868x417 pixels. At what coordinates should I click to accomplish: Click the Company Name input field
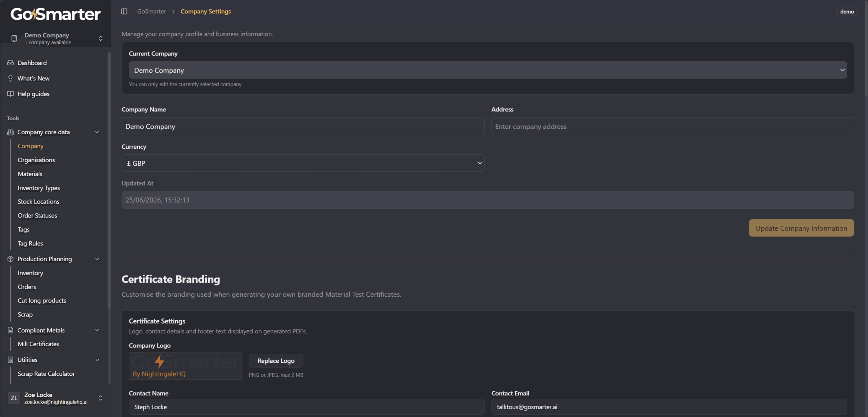pyautogui.click(x=303, y=126)
